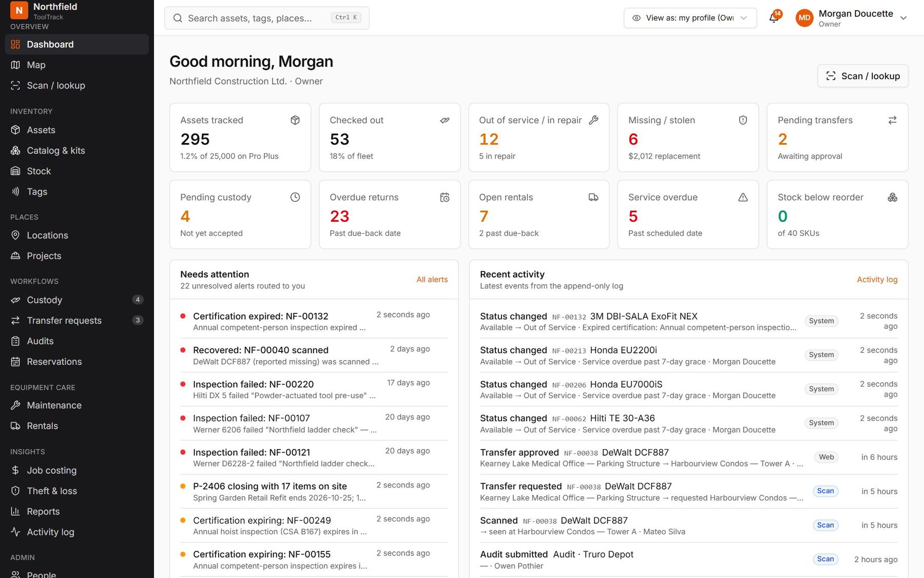Image resolution: width=924 pixels, height=578 pixels.
Task: Go to Reports in the sidebar
Action: (77, 512)
